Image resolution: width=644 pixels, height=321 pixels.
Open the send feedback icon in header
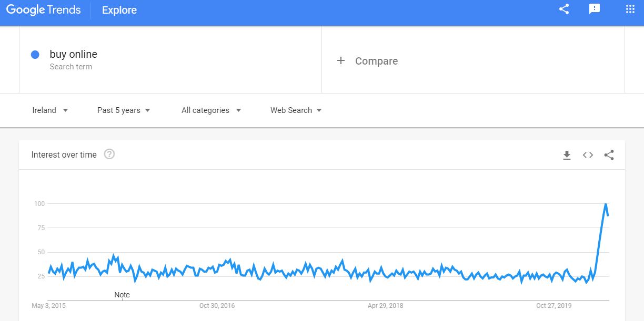[595, 9]
